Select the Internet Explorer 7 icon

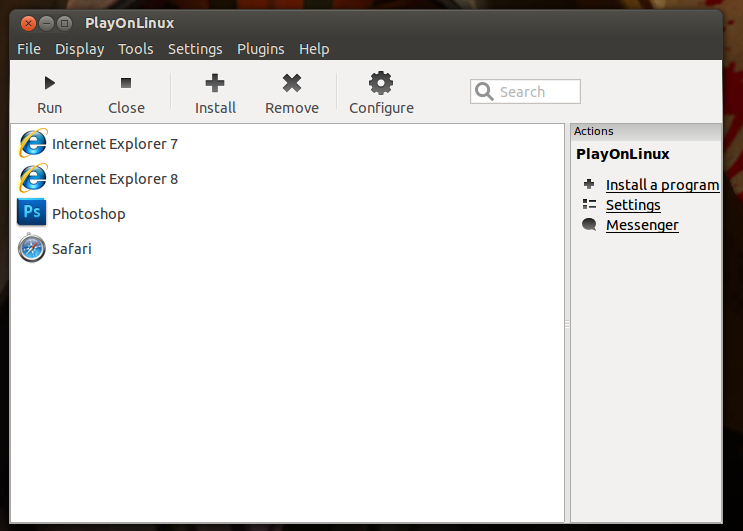point(33,143)
